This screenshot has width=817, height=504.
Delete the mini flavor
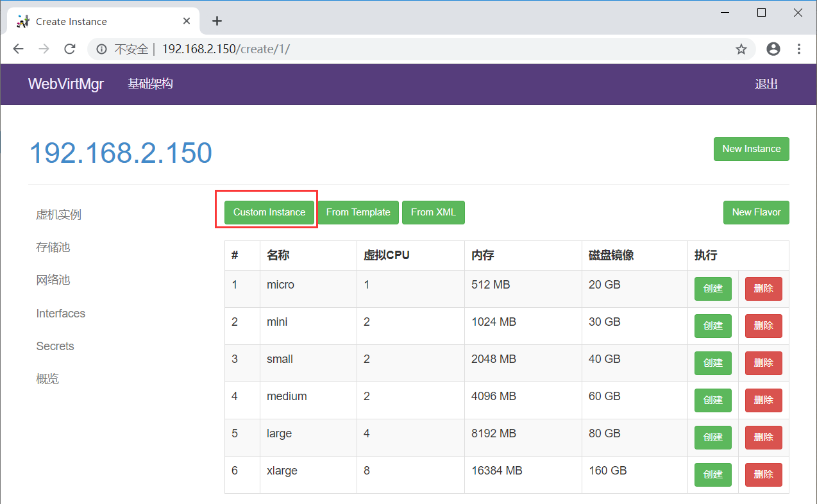tap(764, 326)
